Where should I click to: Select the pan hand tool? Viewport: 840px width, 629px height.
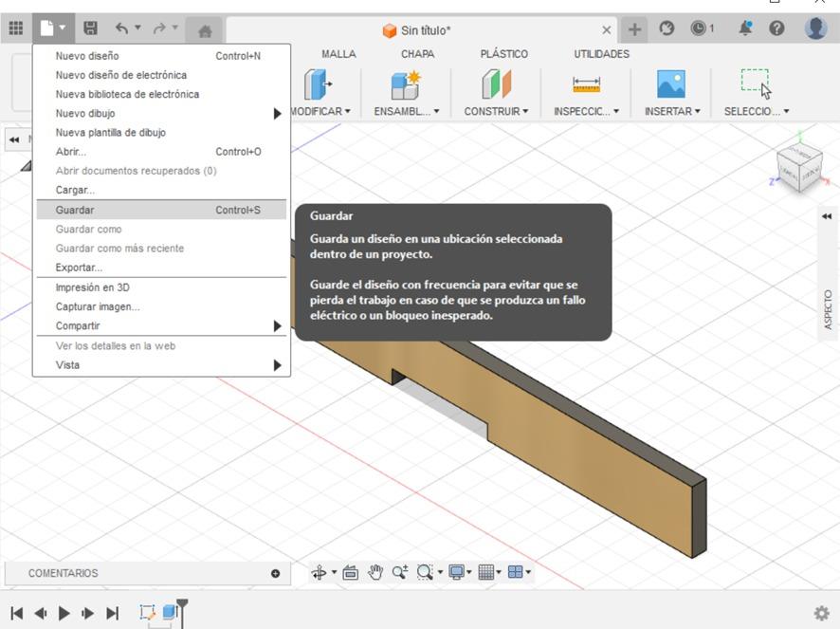(x=375, y=572)
